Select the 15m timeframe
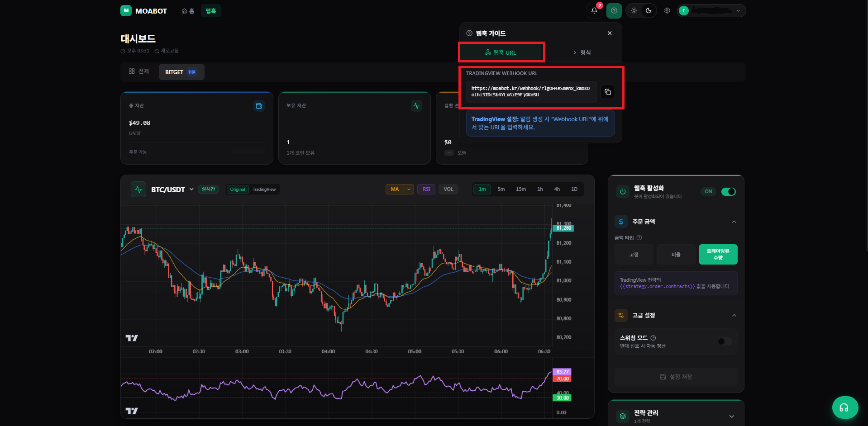The height and width of the screenshot is (426, 868). 521,189
